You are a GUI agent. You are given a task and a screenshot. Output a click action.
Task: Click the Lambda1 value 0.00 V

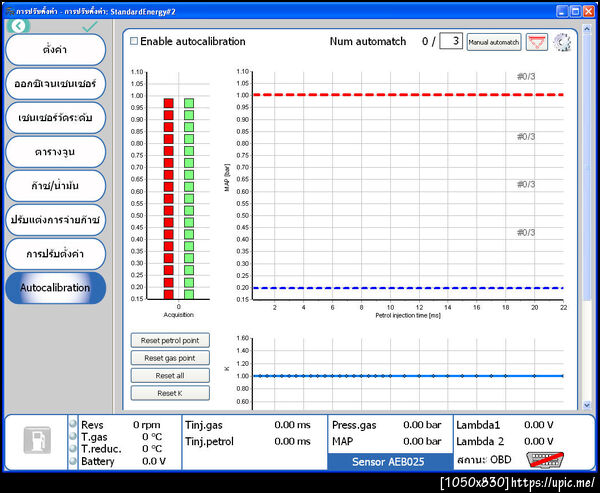coord(538,424)
